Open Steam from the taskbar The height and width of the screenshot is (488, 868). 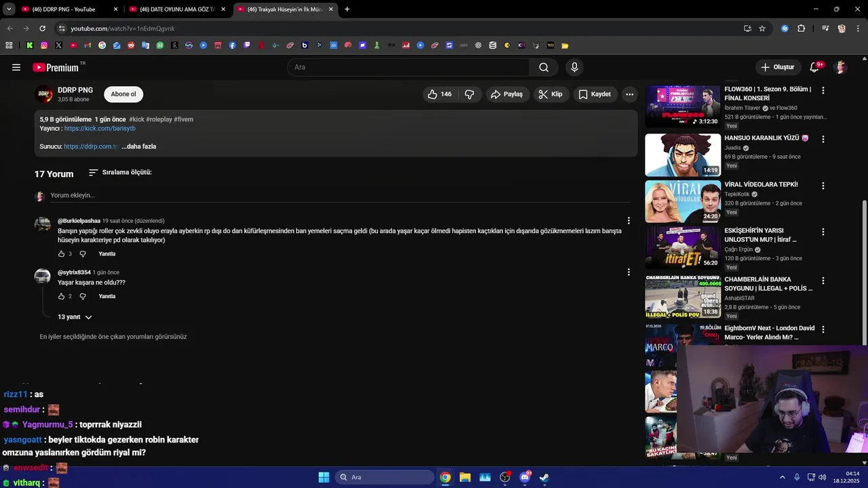(545, 477)
